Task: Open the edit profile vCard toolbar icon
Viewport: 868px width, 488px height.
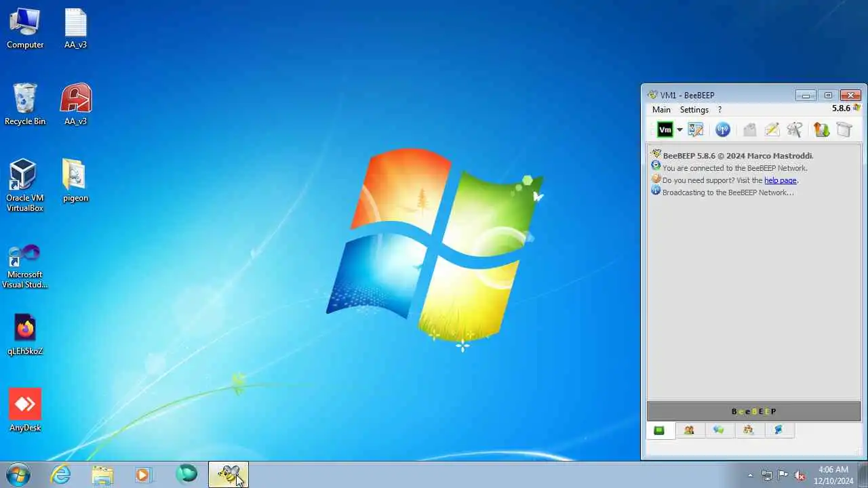Action: (x=696, y=129)
